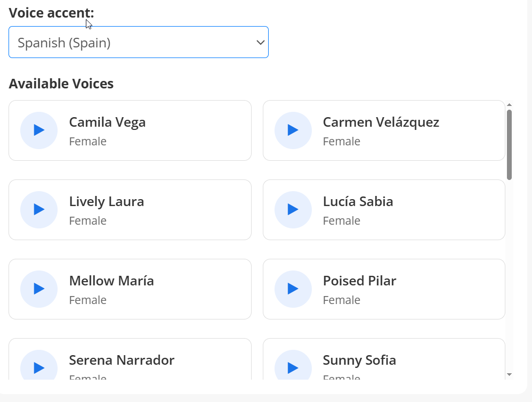The height and width of the screenshot is (402, 532).
Task: Choose the Mellow María voice name
Action: 111,281
